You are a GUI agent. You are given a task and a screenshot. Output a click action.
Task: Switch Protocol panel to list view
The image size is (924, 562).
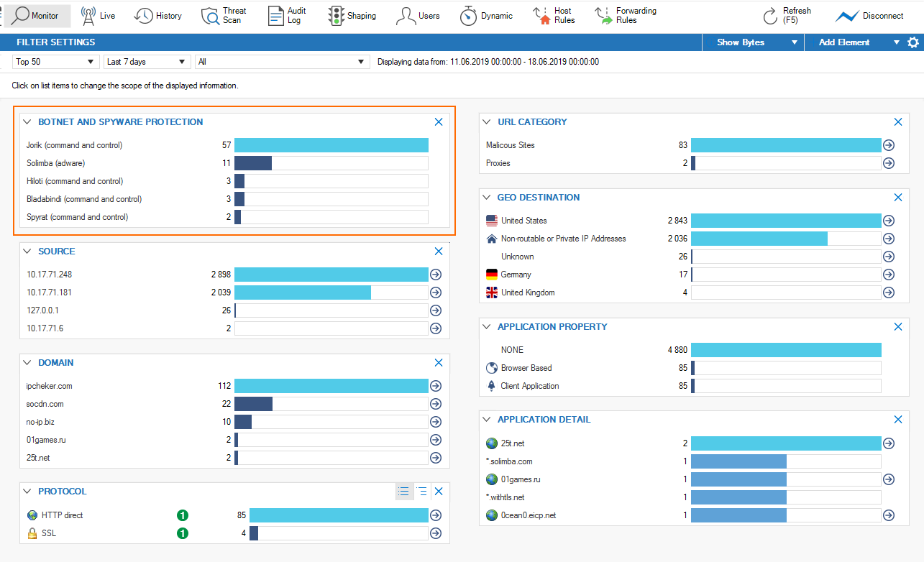[404, 492]
